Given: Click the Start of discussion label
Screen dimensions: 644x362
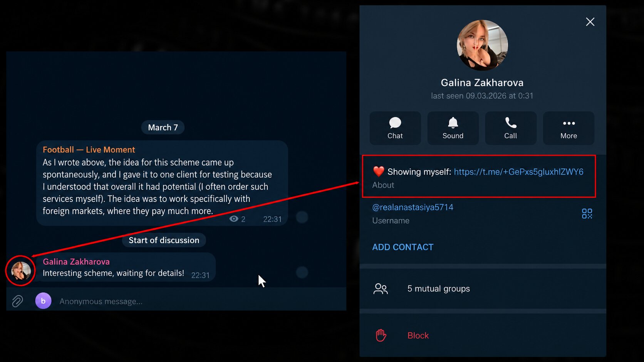Looking at the screenshot, I should tap(164, 240).
